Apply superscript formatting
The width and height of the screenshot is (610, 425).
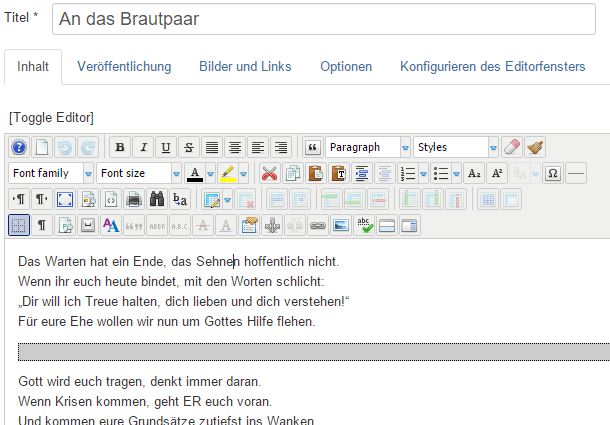(497, 173)
